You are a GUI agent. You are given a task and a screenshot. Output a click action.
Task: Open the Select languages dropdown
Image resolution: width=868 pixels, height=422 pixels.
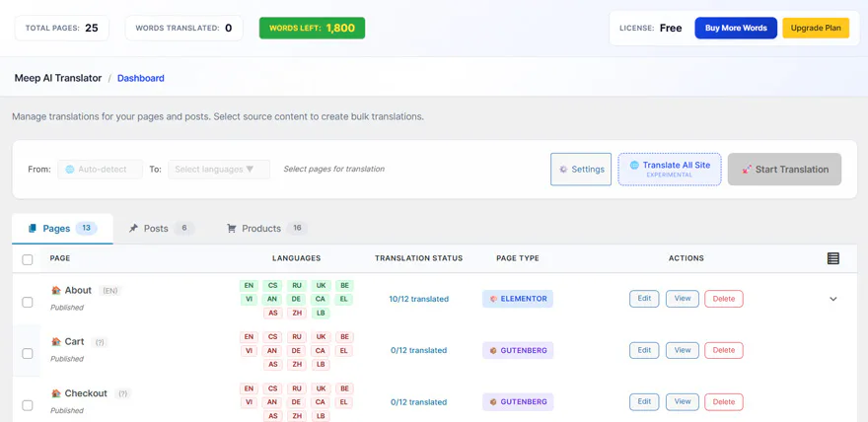pos(219,170)
